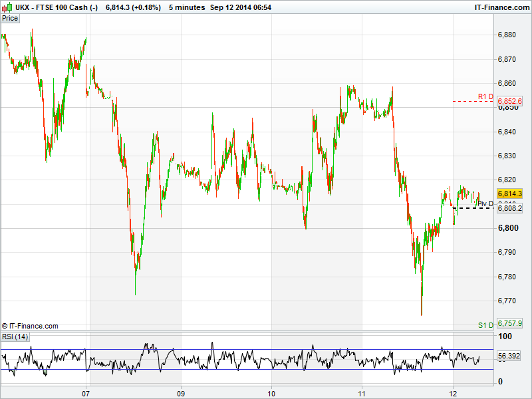532x399 pixels.
Task: Click the 07 date on time axis
Action: click(86, 392)
